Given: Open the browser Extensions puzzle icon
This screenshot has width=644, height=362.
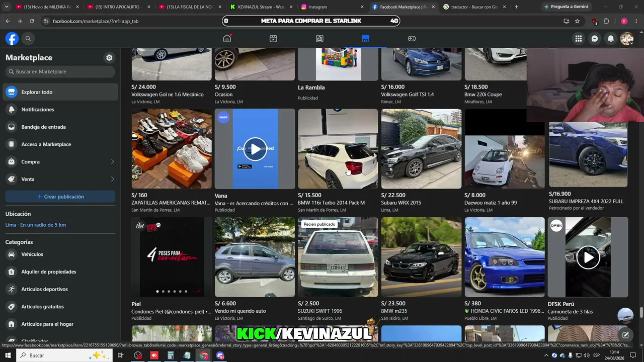Looking at the screenshot, I should pyautogui.click(x=606, y=21).
